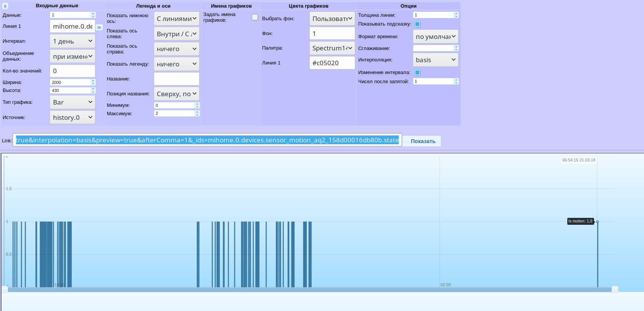Open the Показать ось слева dropdown
Screen dimensions: 644x311
coord(177,34)
